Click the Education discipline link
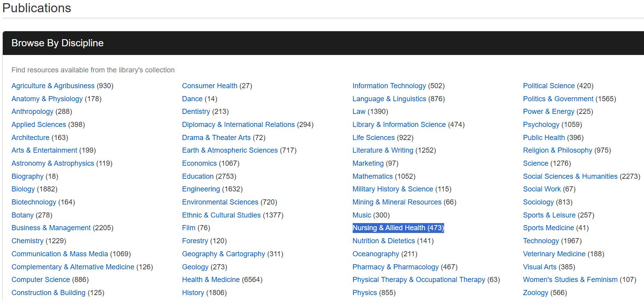Screen dimensions: 644x301 [198, 176]
